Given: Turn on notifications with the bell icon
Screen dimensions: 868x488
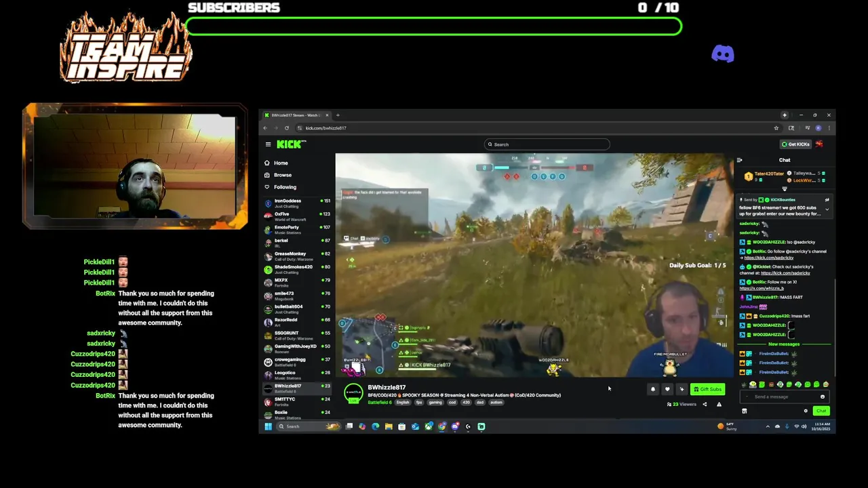Looking at the screenshot, I should [652, 389].
